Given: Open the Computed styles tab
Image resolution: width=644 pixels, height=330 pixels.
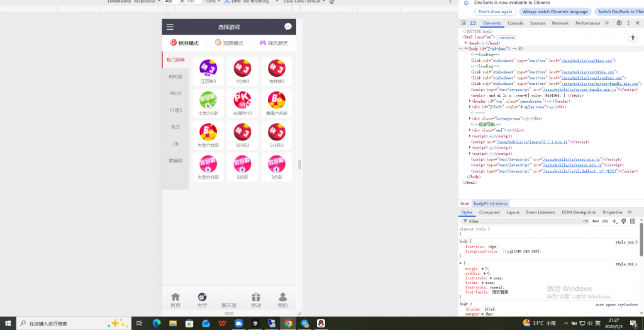Looking at the screenshot, I should 489,212.
